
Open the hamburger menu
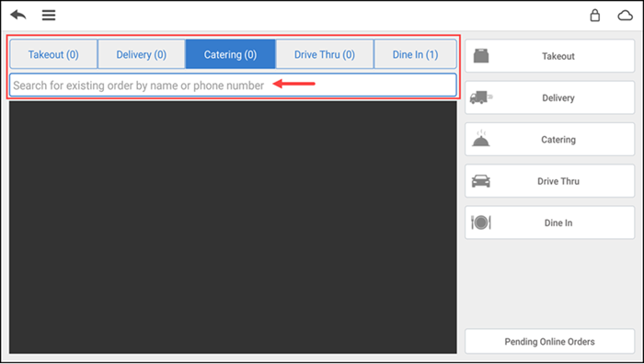49,16
